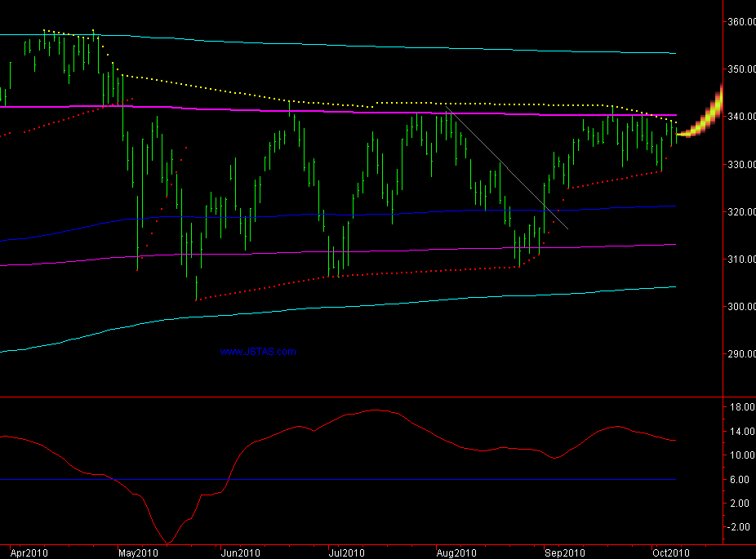Click the red oscillator line's lowest trough

pos(169,543)
